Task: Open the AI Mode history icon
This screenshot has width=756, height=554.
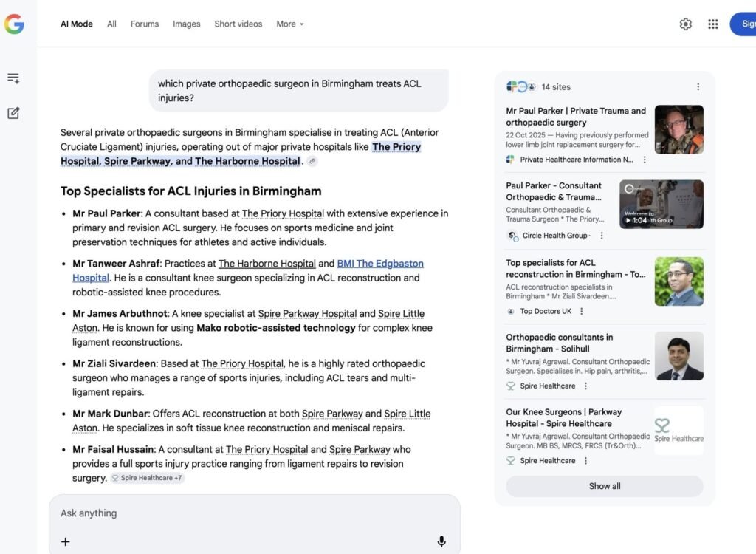Action: 13,78
